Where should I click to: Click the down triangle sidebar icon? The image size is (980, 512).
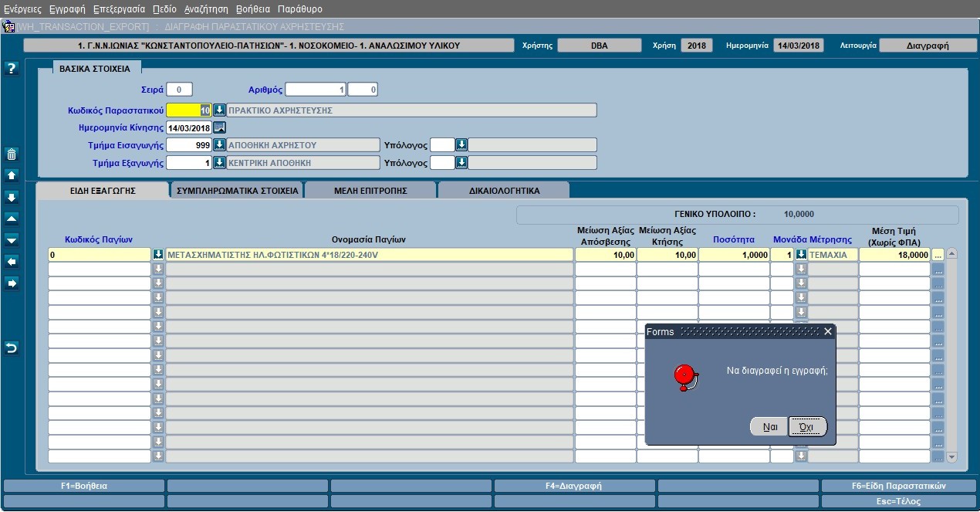click(x=11, y=240)
